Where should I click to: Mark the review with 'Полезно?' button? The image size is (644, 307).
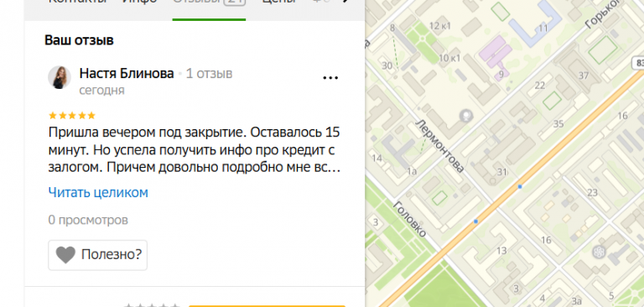coord(98,255)
